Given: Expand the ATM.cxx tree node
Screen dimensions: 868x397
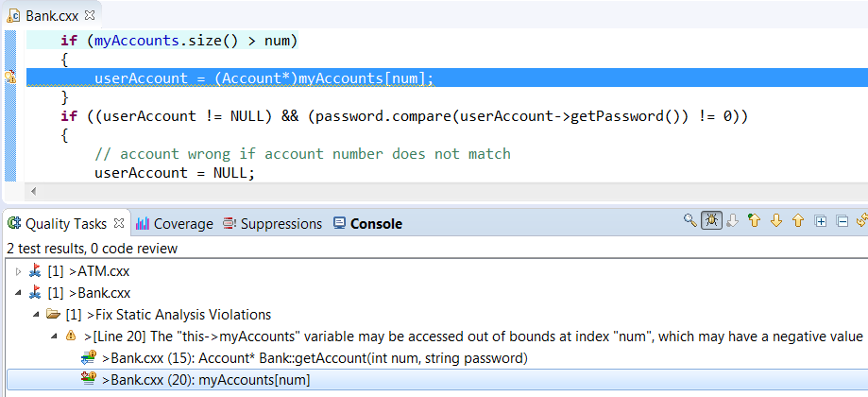Looking at the screenshot, I should click(x=18, y=271).
